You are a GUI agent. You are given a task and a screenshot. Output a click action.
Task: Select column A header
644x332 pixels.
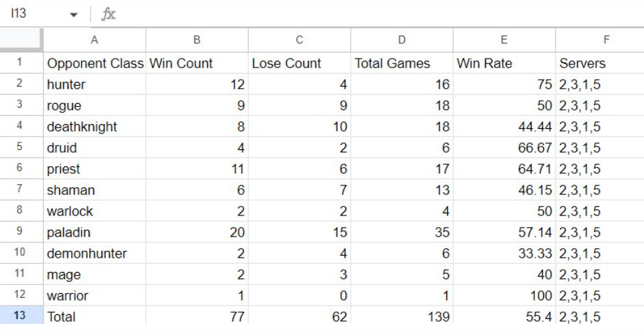[x=95, y=40]
